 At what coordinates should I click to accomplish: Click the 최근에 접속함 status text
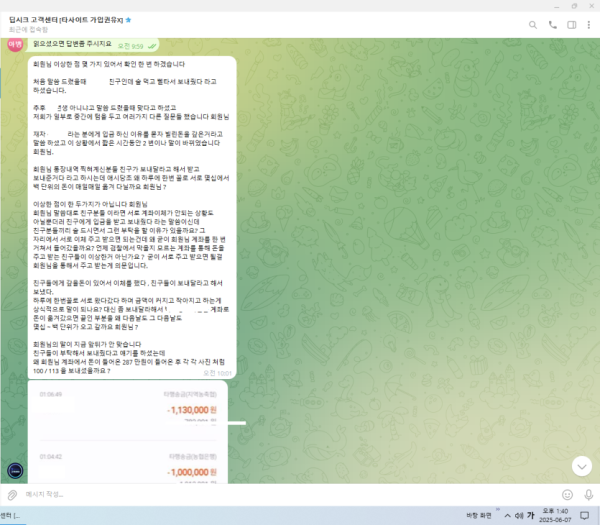28,29
